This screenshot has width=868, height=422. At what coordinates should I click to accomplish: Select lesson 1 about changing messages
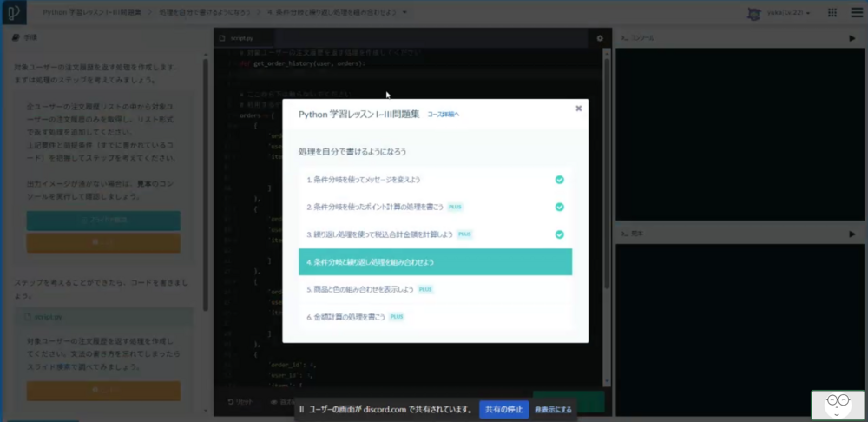tap(364, 180)
